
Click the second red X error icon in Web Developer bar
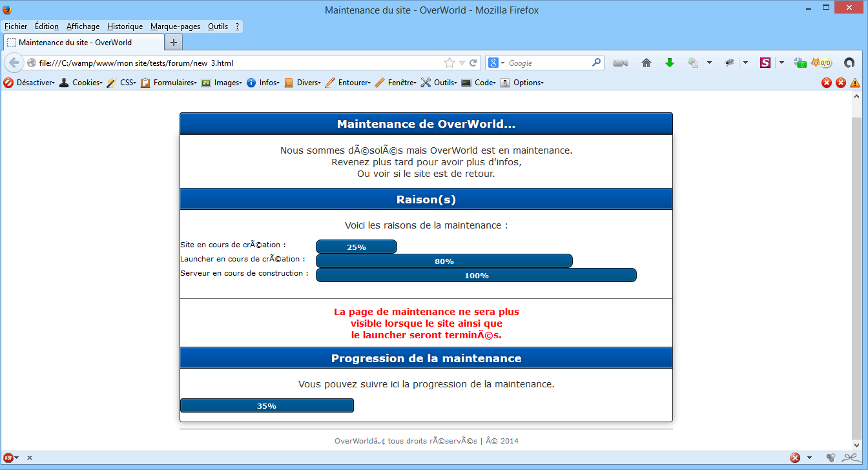(841, 83)
